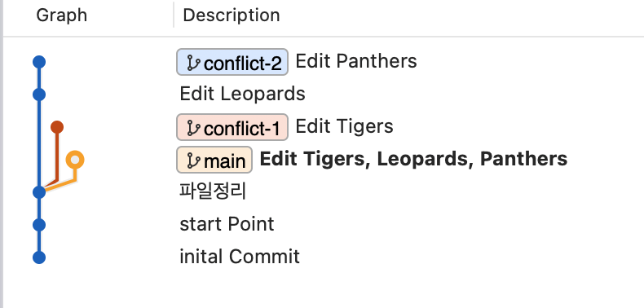Select the blue node for Edit Panthers
Image resolution: width=644 pixels, height=308 pixels.
coord(39,62)
